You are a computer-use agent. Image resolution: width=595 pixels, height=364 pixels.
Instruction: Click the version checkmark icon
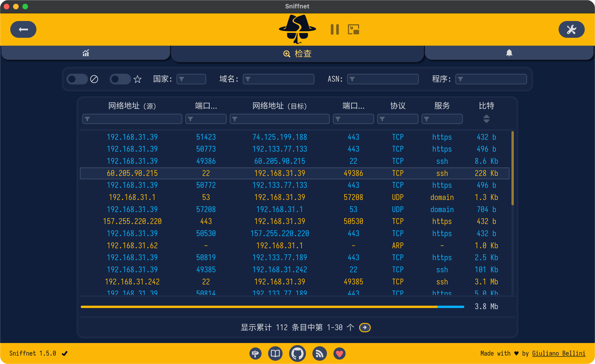(x=64, y=353)
